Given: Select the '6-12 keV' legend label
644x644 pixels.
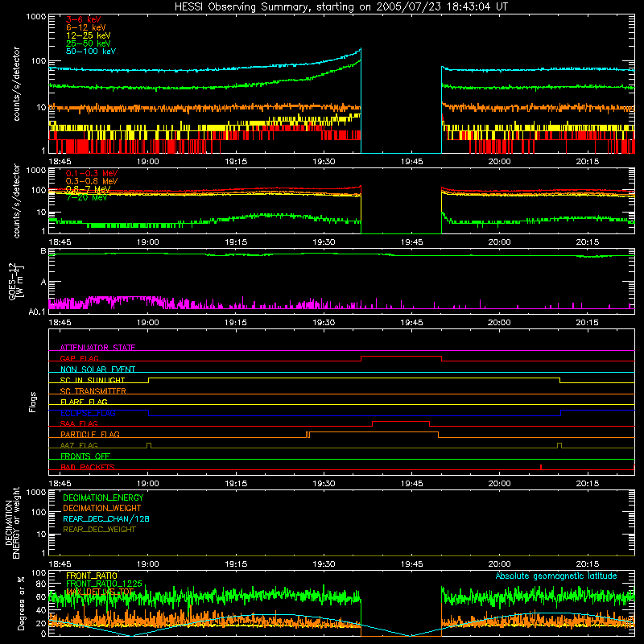Looking at the screenshot, I should 86,27.
